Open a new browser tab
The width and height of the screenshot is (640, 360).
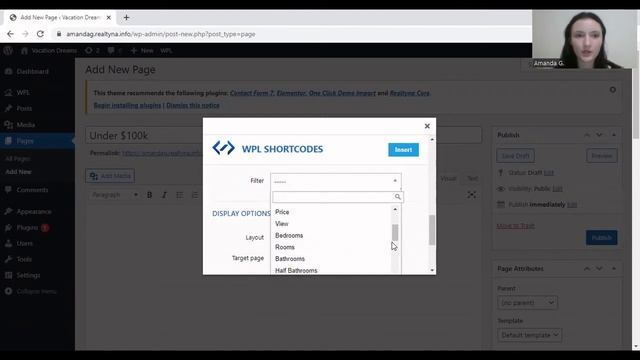pos(126,18)
